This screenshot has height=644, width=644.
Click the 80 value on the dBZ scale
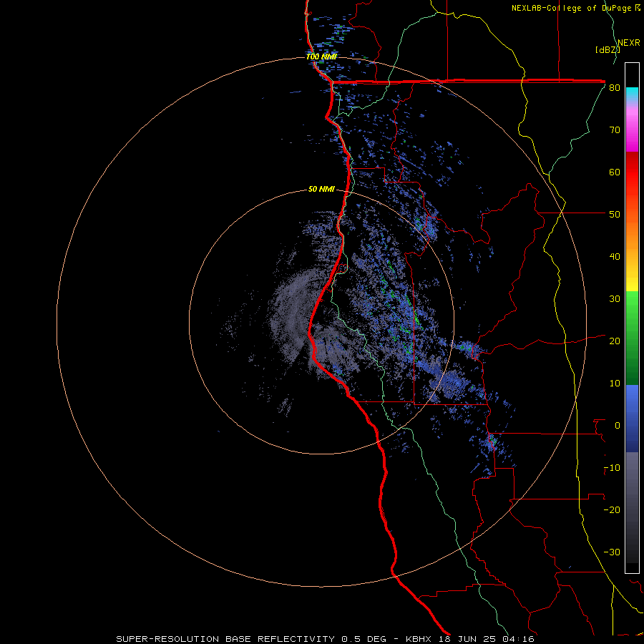(x=615, y=88)
